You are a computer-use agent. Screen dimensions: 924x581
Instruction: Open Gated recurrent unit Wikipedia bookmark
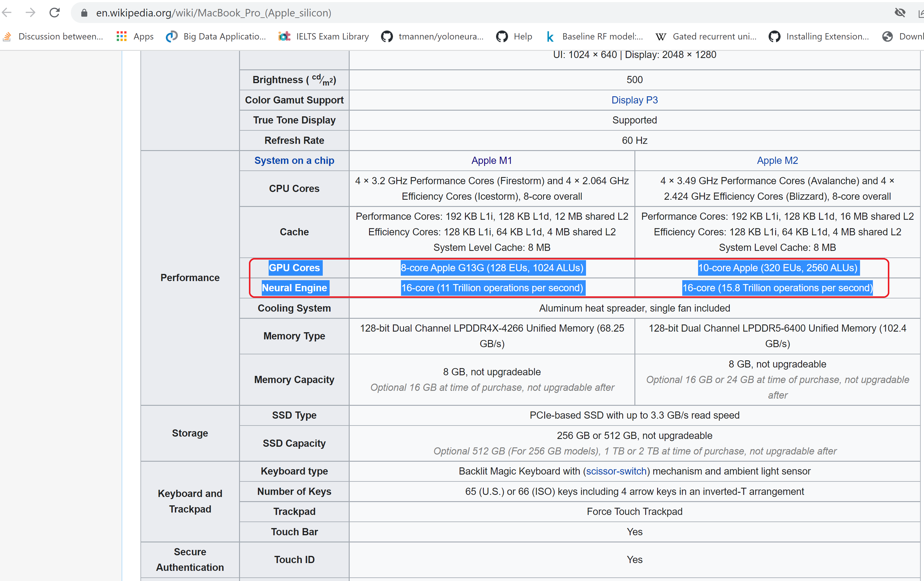706,36
